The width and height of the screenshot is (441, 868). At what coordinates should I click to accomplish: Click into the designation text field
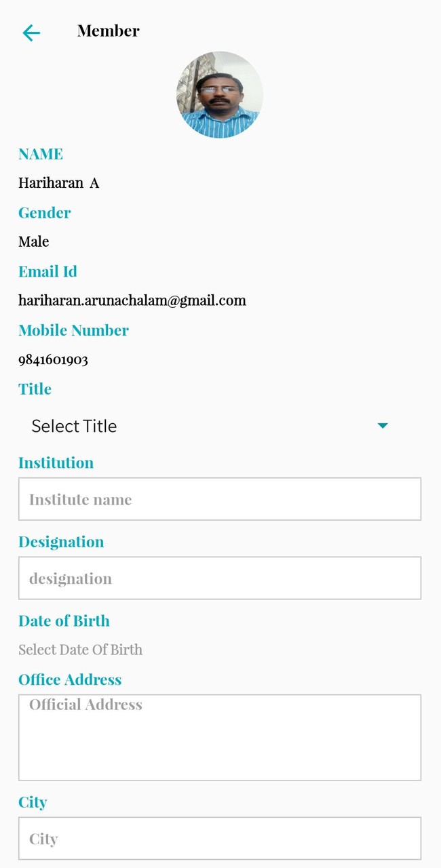220,578
